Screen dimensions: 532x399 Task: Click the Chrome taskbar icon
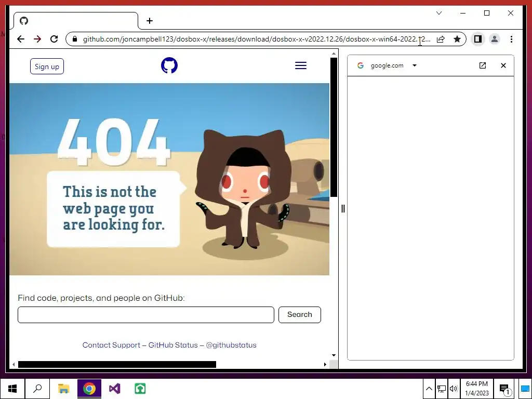click(x=89, y=389)
